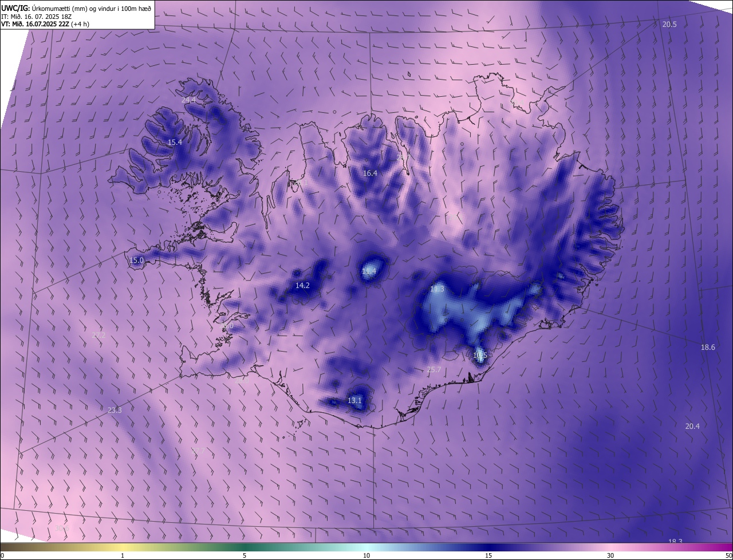This screenshot has height=560, width=733.
Task: Click the initial time line 'IT: Mið. 16. 07. 2025 18Z'
Action: coord(36,16)
